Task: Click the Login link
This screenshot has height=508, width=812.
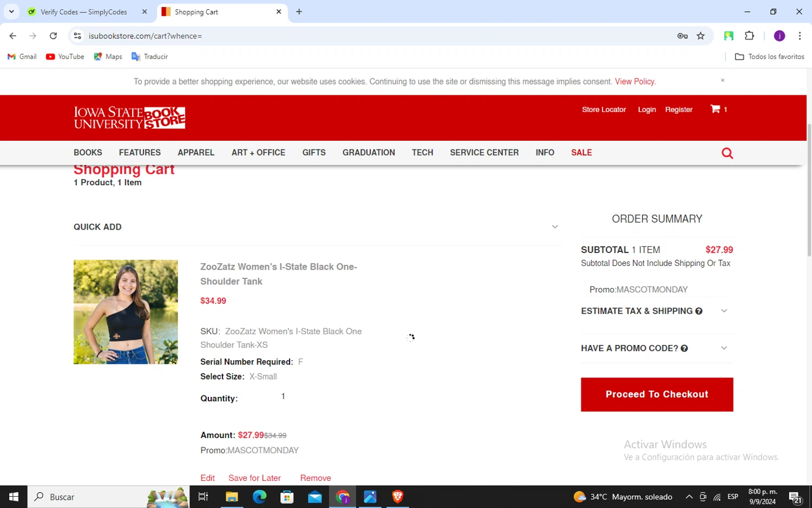Action: tap(647, 109)
